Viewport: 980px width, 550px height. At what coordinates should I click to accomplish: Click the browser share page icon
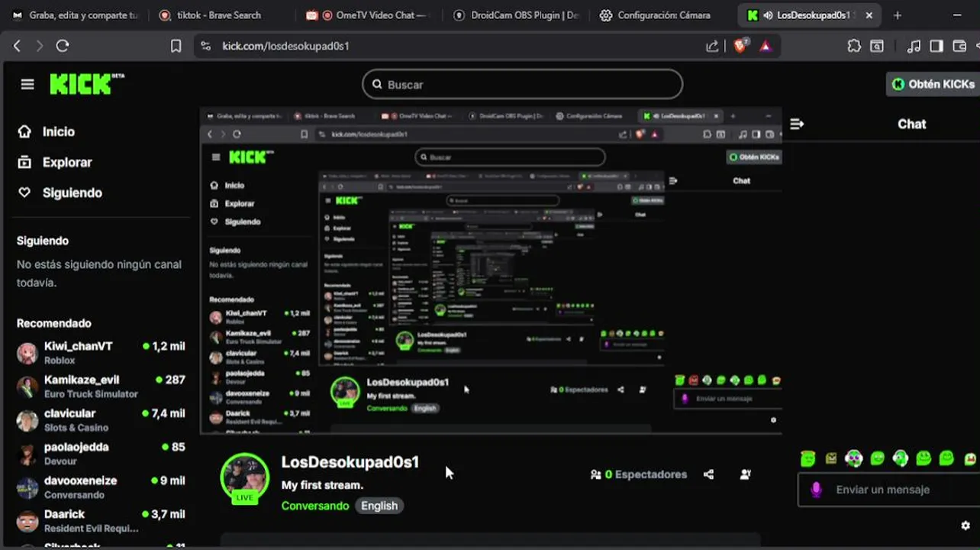pos(712,46)
